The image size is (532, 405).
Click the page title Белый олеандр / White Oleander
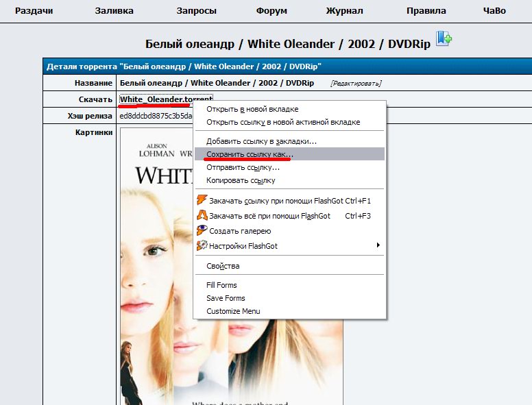click(x=288, y=44)
